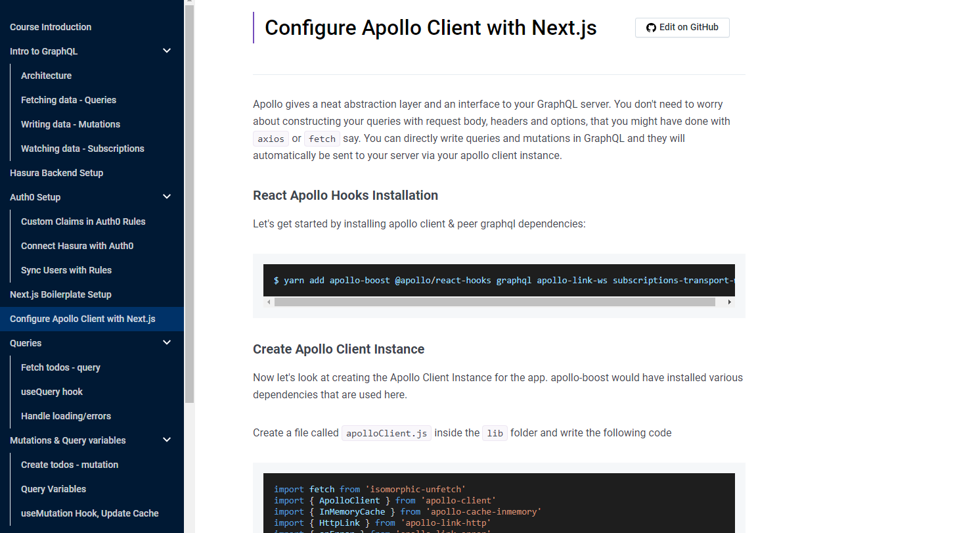The image size is (980, 533).
Task: Click the Create Apollo Client Instance heading
Action: pos(339,349)
